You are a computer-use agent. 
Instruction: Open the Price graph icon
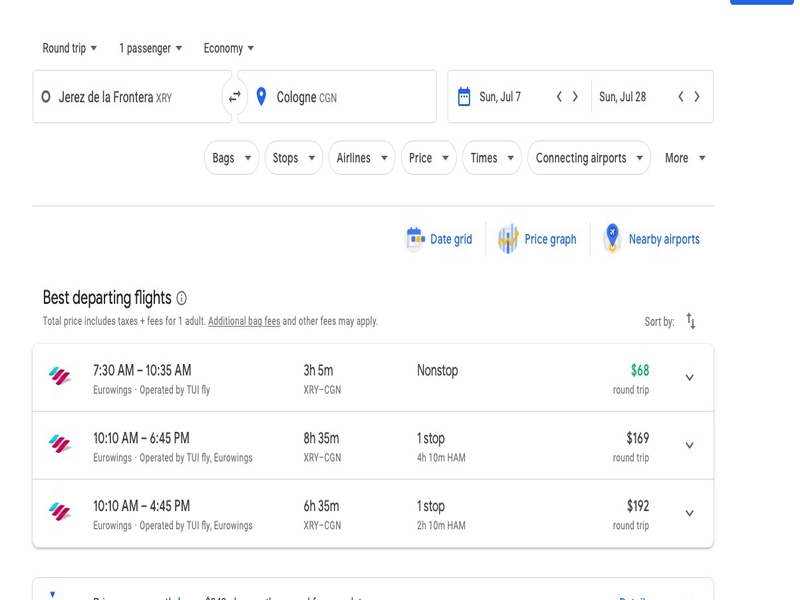point(508,239)
